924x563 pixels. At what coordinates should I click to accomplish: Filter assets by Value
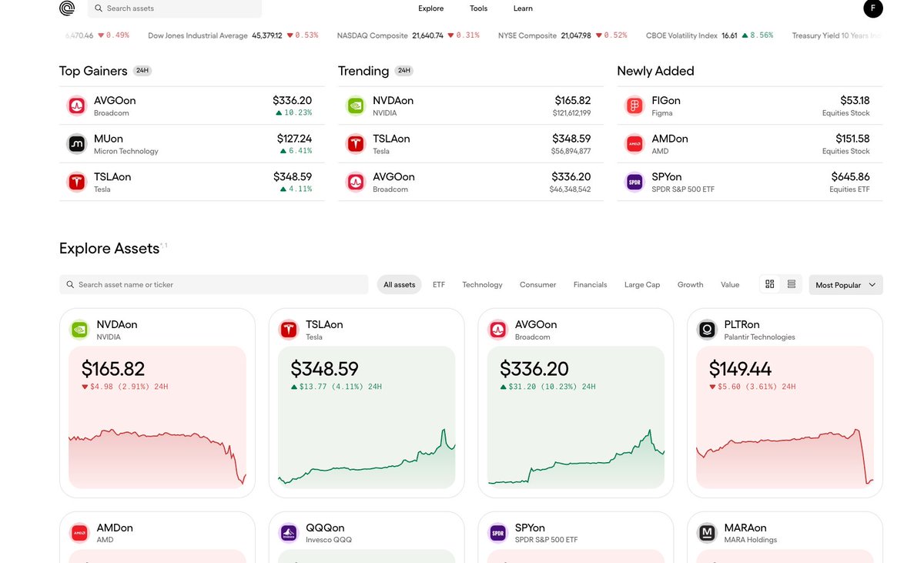[x=730, y=285]
